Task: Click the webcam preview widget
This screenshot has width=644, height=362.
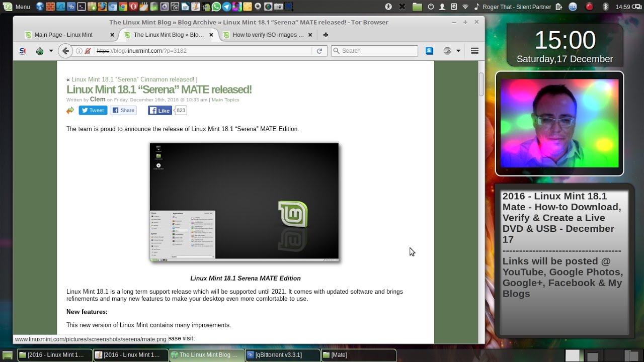Action: [559, 123]
